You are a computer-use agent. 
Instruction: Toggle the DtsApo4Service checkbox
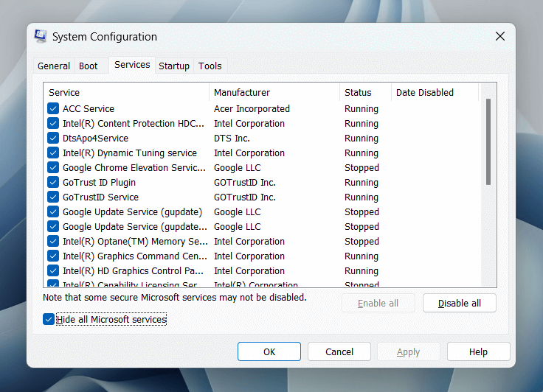click(53, 139)
